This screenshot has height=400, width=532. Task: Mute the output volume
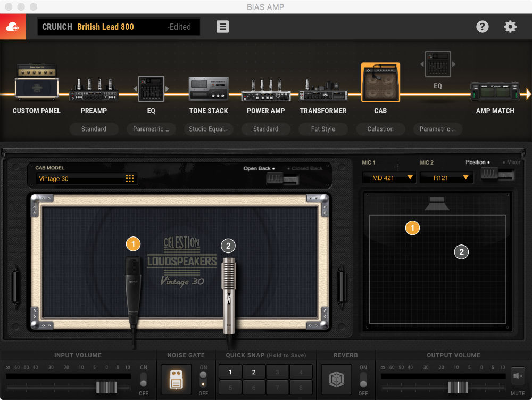click(517, 376)
